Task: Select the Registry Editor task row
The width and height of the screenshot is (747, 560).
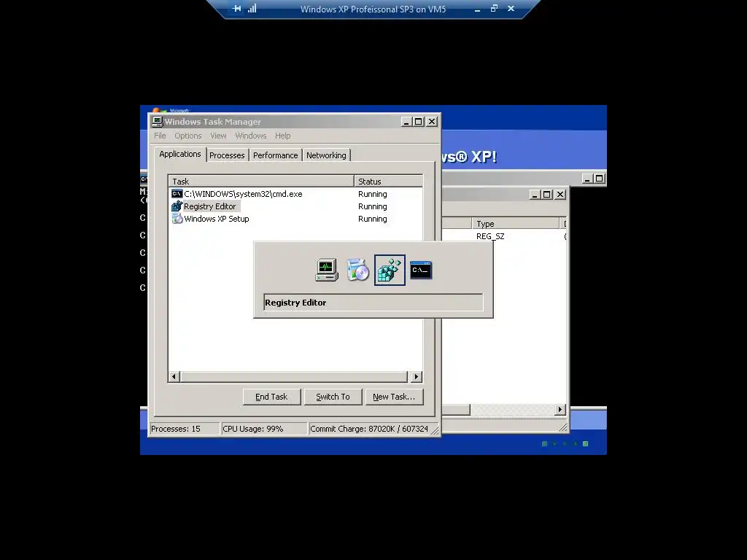Action: (295, 206)
